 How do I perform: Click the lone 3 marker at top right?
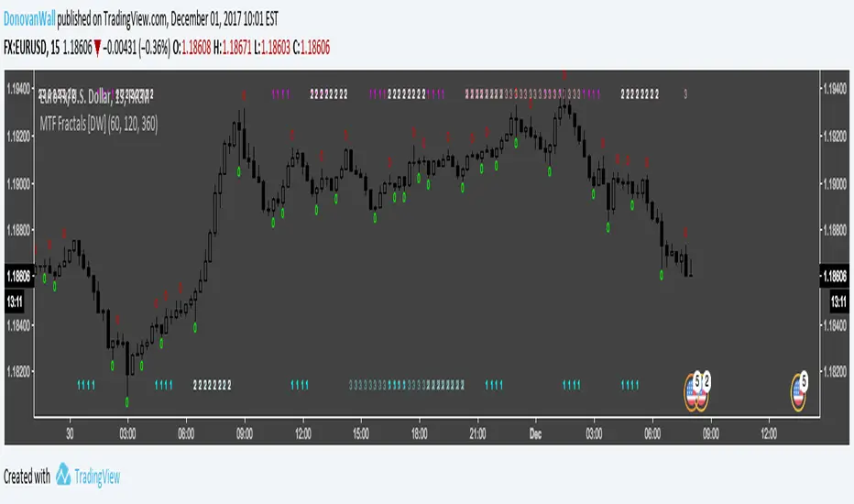click(685, 94)
